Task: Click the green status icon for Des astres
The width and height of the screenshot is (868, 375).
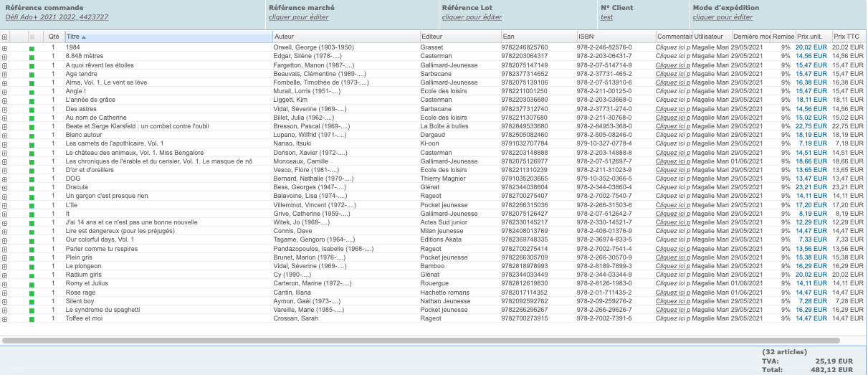Action: [32, 109]
